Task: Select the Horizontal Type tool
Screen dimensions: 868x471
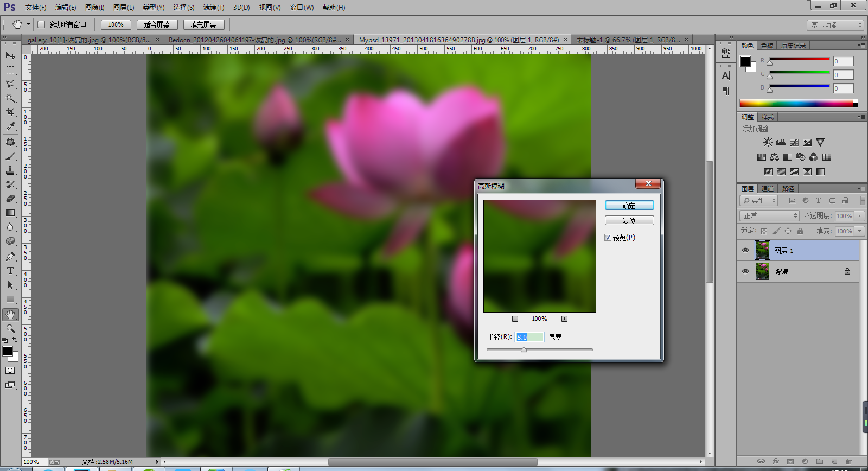Action: pos(10,271)
